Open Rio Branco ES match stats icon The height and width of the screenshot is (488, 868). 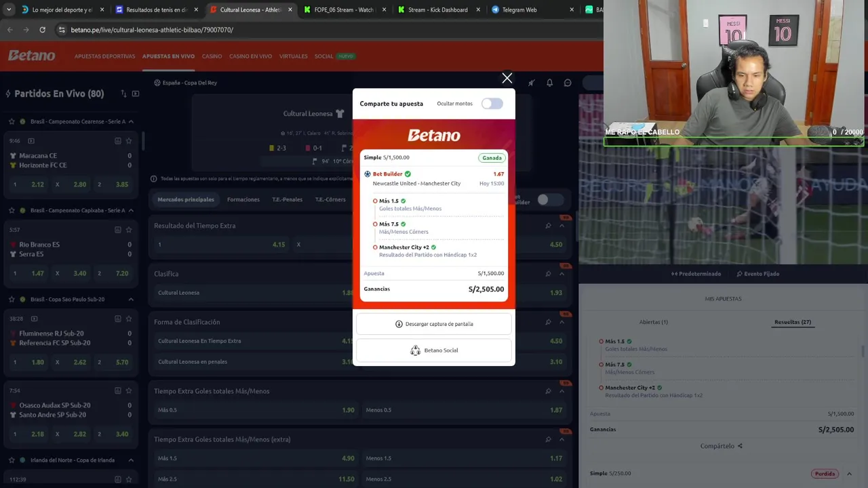[117, 230]
